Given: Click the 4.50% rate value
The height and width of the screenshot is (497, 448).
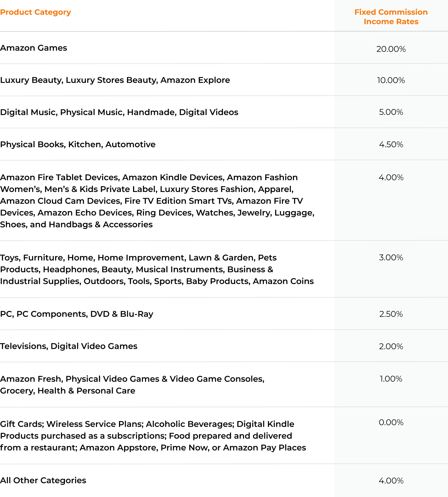Looking at the screenshot, I should click(391, 145).
